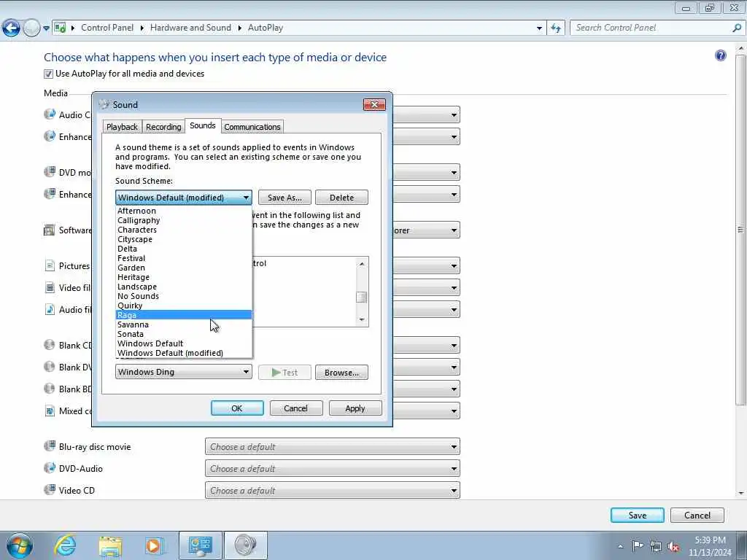The image size is (747, 560).
Task: Click the DVD-Audio icon
Action: [50, 468]
